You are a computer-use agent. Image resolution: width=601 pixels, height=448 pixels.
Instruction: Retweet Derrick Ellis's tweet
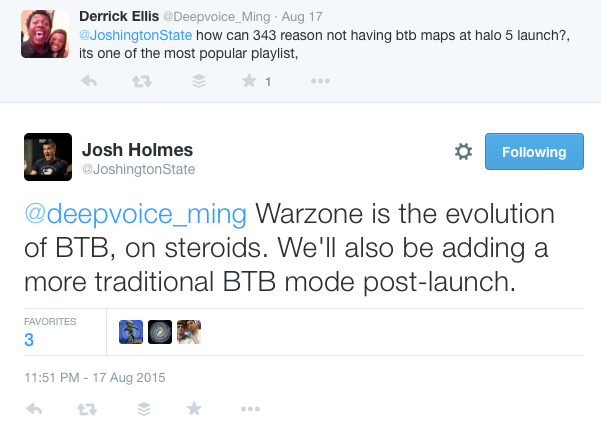[141, 81]
